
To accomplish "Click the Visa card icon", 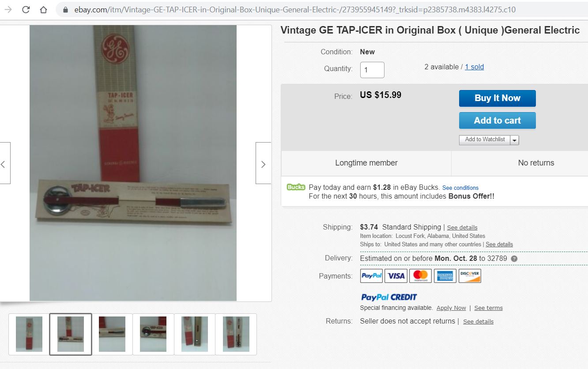I will 396,276.
